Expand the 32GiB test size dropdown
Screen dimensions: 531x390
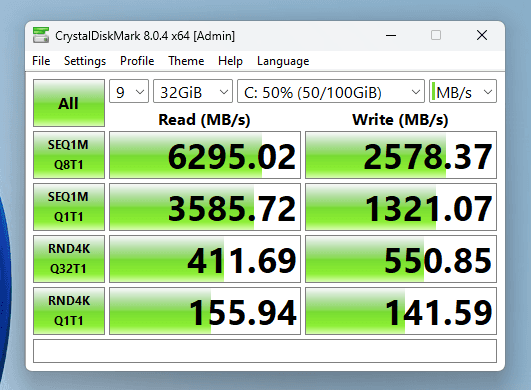click(193, 91)
